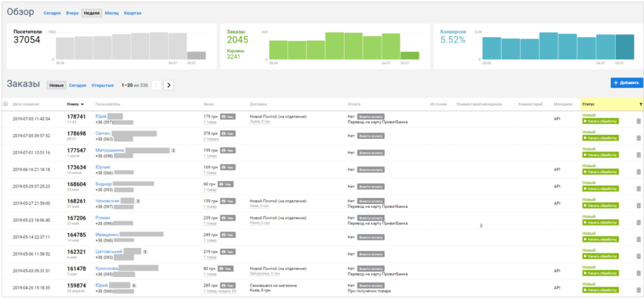The height and width of the screenshot is (299, 644).
Task: Open the Статус column filter icon
Action: click(640, 104)
